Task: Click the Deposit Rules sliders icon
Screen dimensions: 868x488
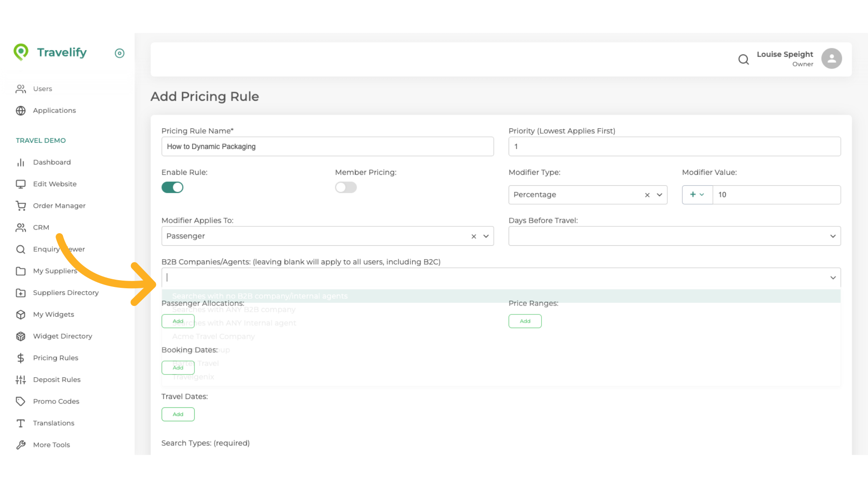Action: pyautogui.click(x=21, y=380)
